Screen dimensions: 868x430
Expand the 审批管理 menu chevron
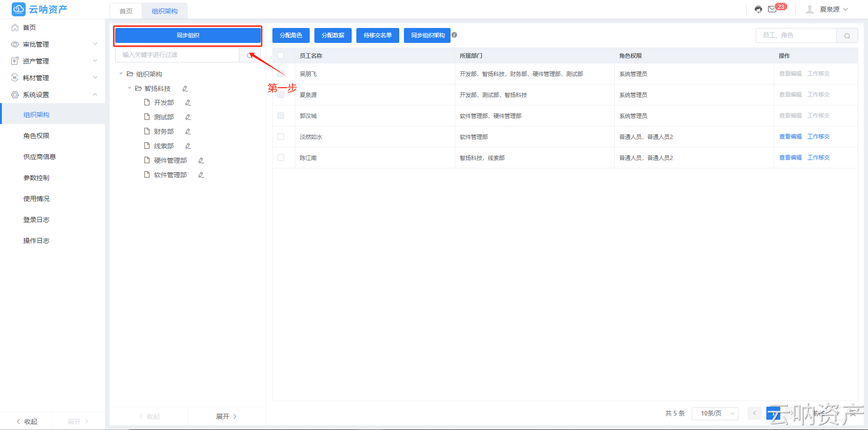(95, 44)
